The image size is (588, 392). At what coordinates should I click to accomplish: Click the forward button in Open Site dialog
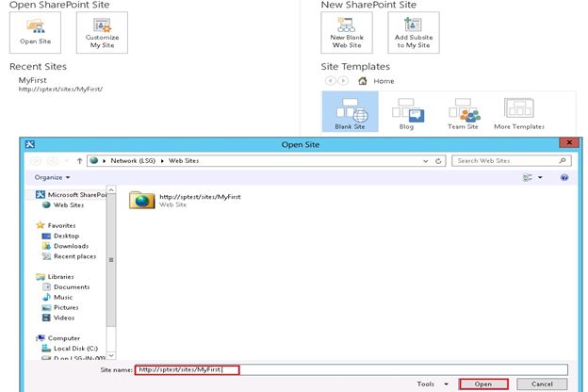[x=53, y=161]
